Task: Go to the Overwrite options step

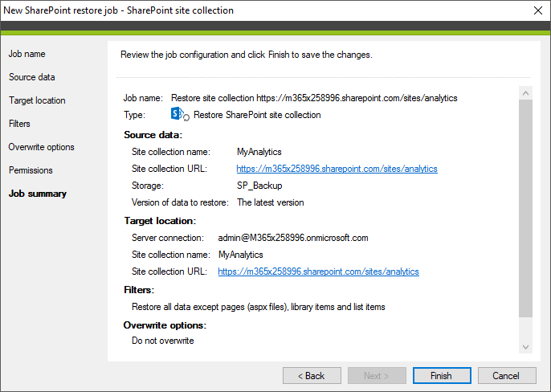Action: point(42,147)
